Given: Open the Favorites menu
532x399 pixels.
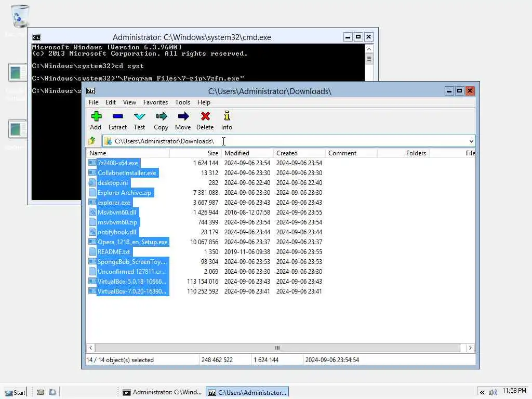Looking at the screenshot, I should point(155,102).
